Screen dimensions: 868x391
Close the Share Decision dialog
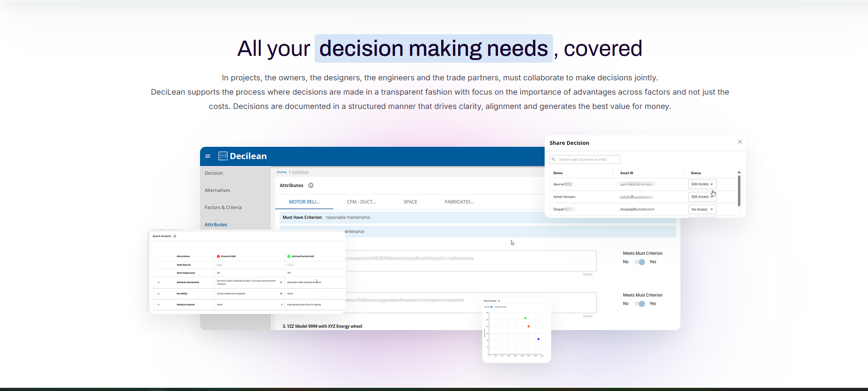[x=740, y=142]
